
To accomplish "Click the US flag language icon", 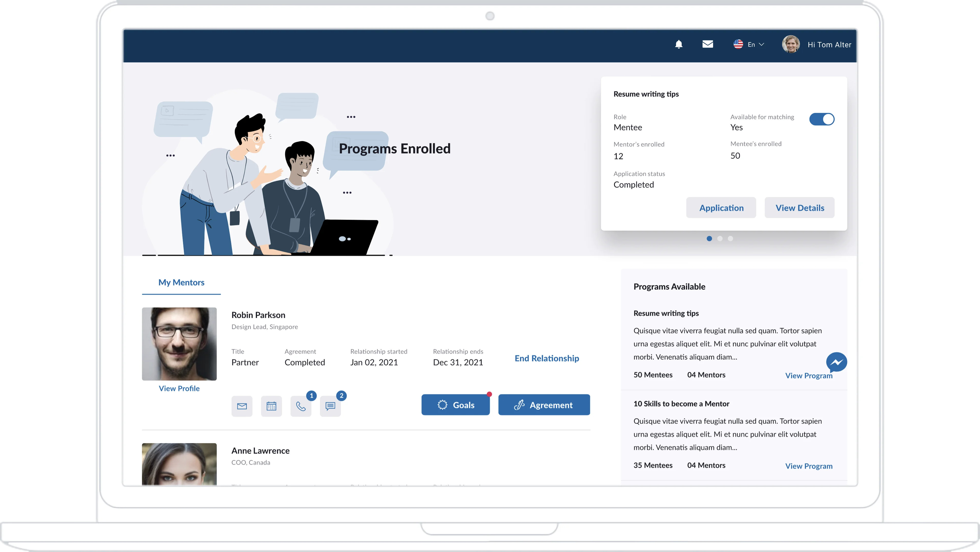I will (x=738, y=44).
